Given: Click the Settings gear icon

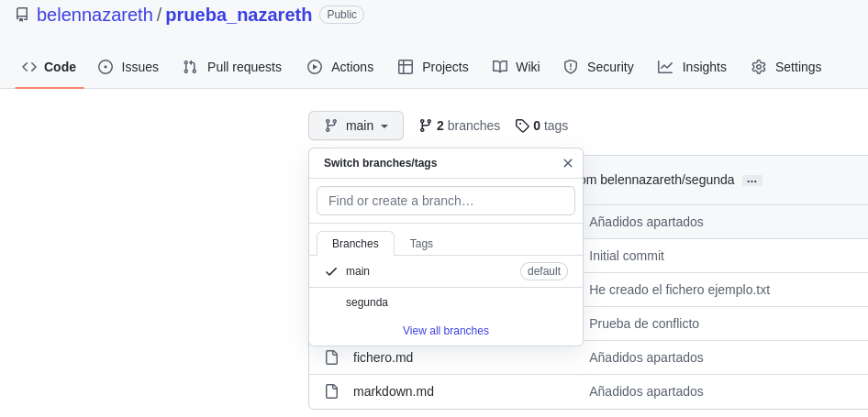Looking at the screenshot, I should 759,67.
